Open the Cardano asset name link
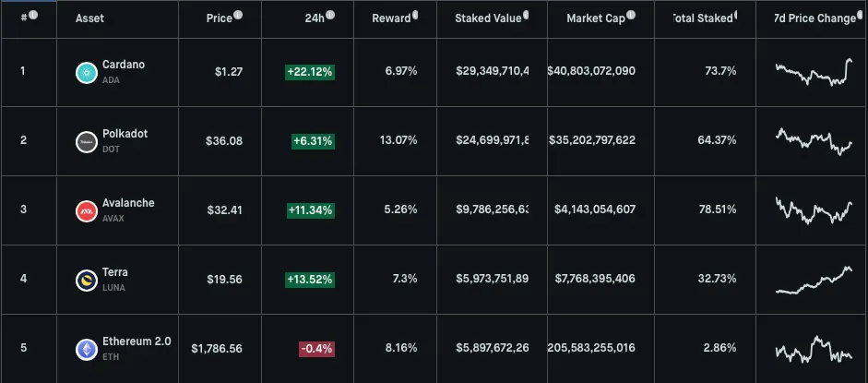 [x=125, y=65]
